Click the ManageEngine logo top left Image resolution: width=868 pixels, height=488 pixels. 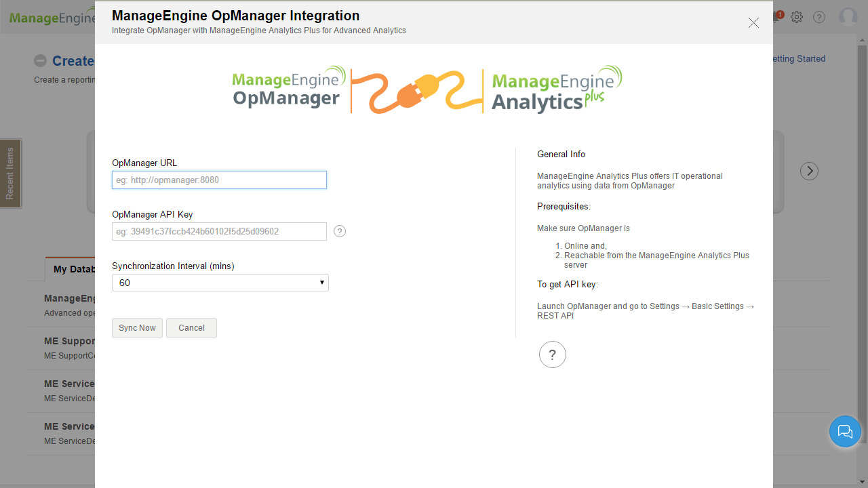tap(47, 17)
